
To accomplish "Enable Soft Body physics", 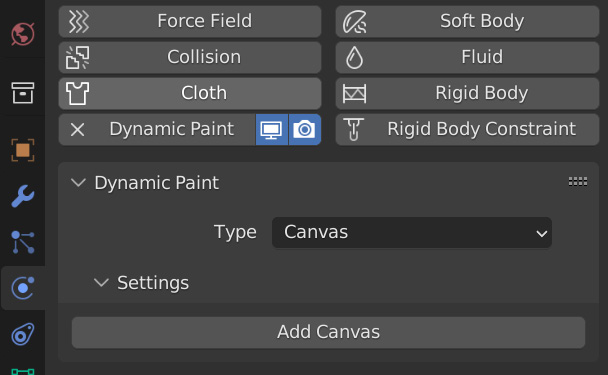I will click(467, 21).
